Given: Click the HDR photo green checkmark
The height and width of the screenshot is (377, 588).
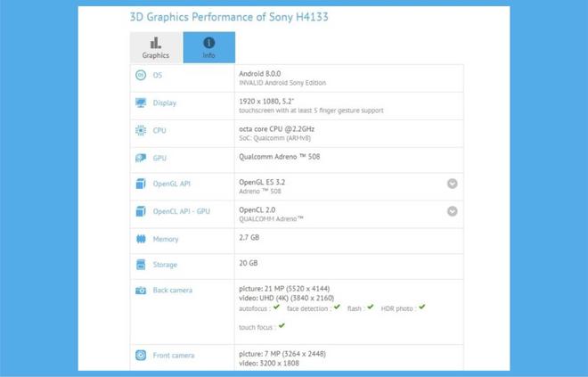Looking at the screenshot, I should [422, 307].
